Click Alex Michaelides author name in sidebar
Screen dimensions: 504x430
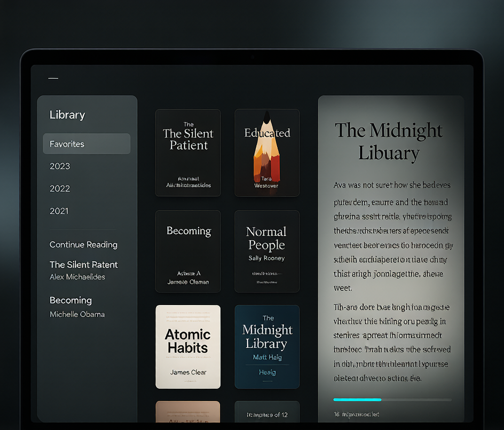click(x=77, y=276)
